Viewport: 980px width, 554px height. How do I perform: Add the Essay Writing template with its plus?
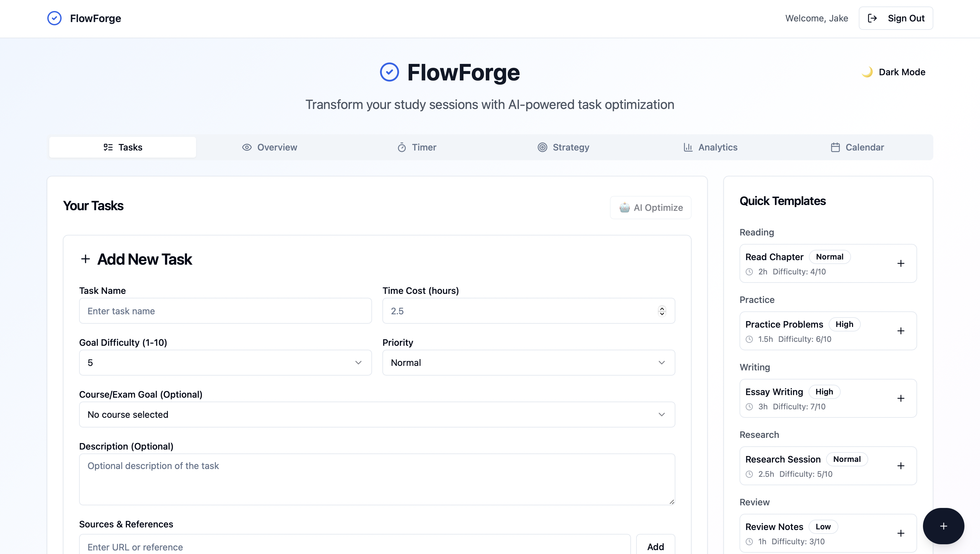click(901, 398)
